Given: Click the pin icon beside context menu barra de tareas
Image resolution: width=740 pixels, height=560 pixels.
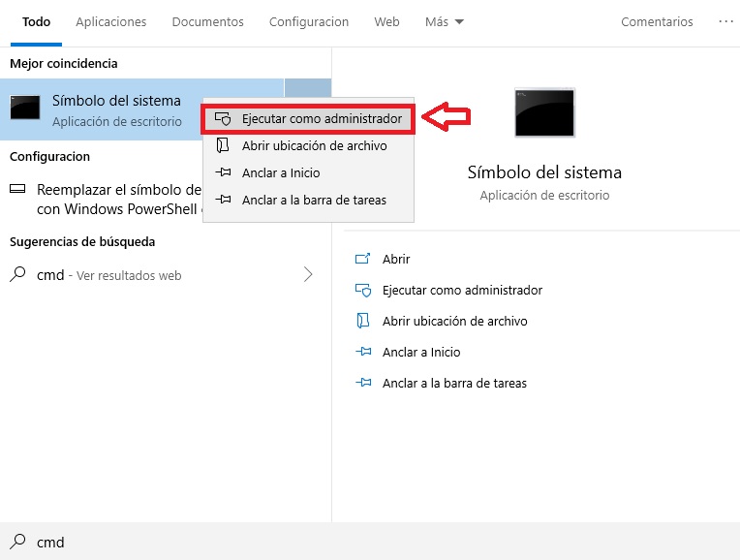Looking at the screenshot, I should coord(223,200).
